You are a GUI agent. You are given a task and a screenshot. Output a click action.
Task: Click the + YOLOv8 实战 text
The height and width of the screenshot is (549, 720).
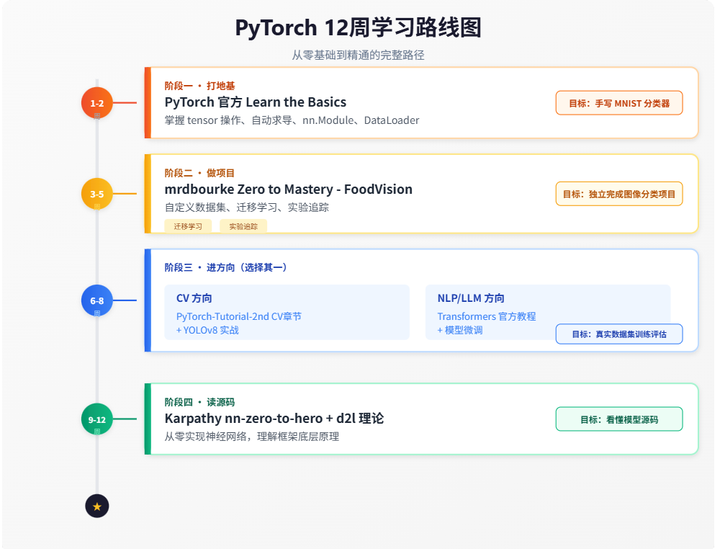(x=208, y=330)
